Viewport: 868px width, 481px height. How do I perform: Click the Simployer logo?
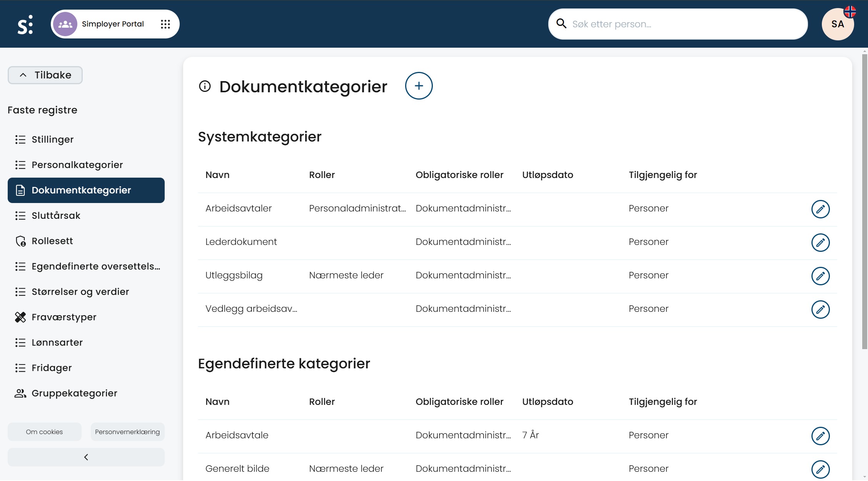[25, 25]
